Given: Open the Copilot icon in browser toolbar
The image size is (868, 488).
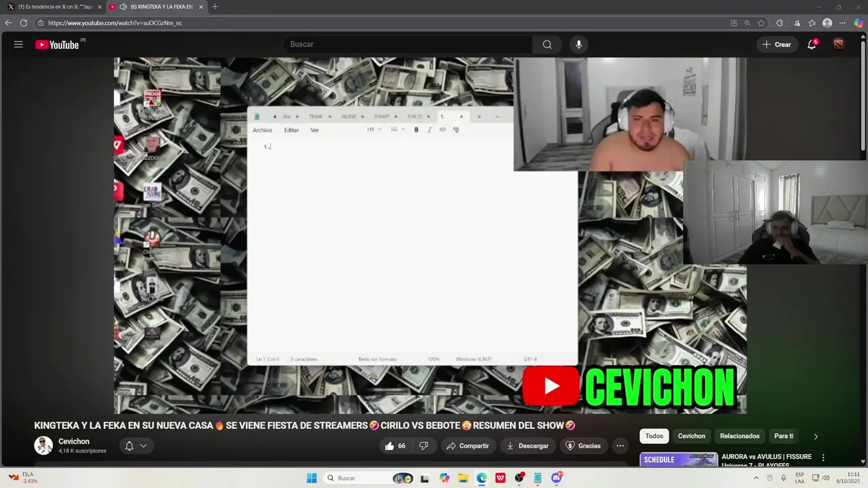Looking at the screenshot, I should (x=859, y=23).
